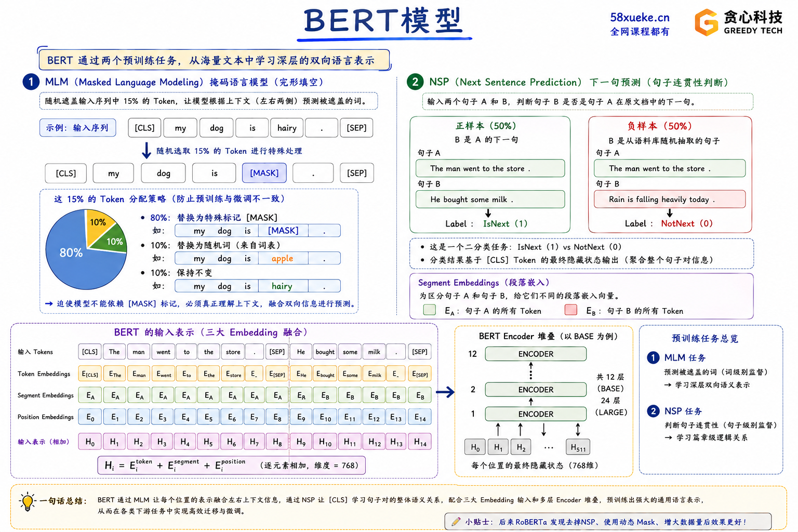Click the yellow BERT 通过两个预训练任务 banner
Screen dimensions: 798x532
214,60
